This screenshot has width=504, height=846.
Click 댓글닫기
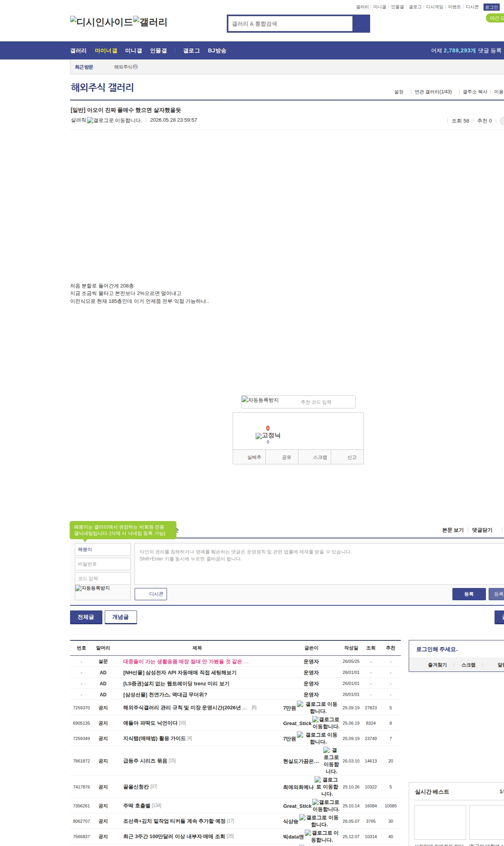(482, 530)
